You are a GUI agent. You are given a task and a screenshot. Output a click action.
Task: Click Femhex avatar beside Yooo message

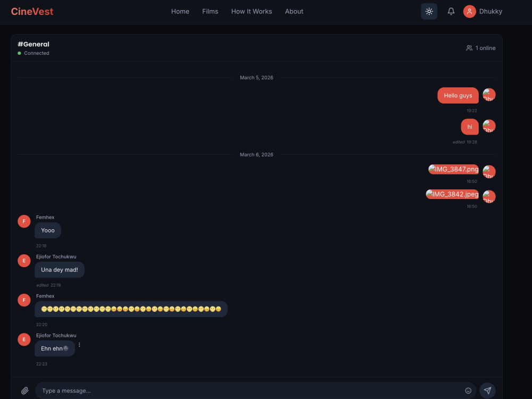pyautogui.click(x=24, y=221)
